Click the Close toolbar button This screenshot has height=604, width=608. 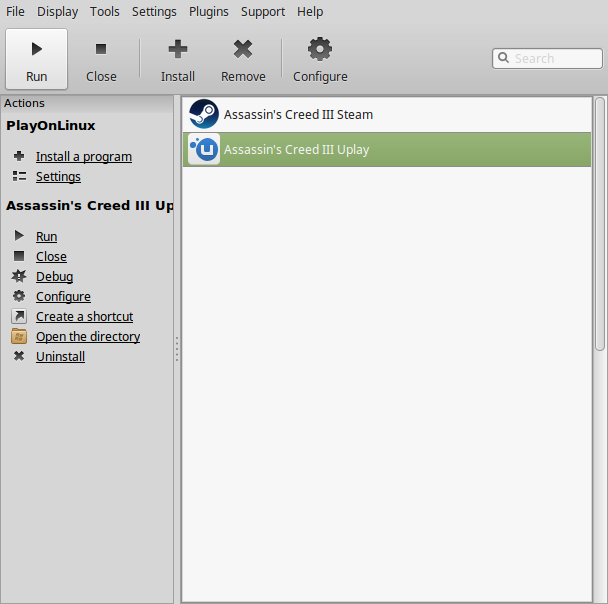[101, 59]
